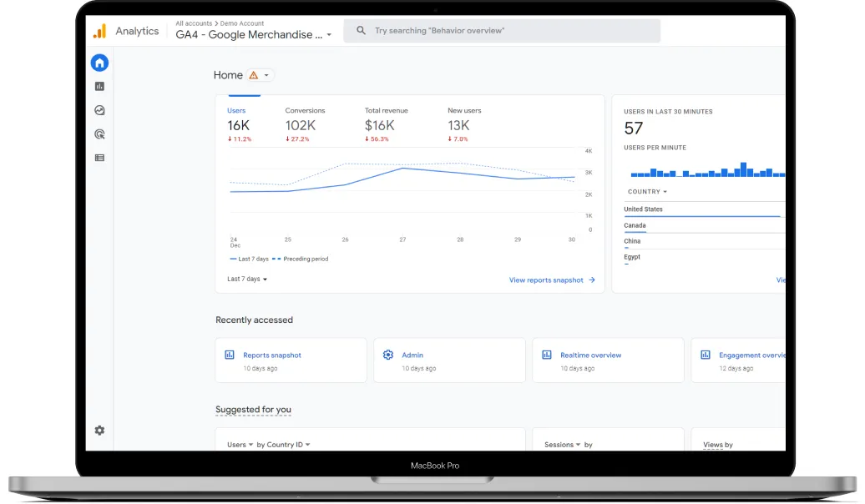
Task: Click the United States country row
Action: point(705,209)
